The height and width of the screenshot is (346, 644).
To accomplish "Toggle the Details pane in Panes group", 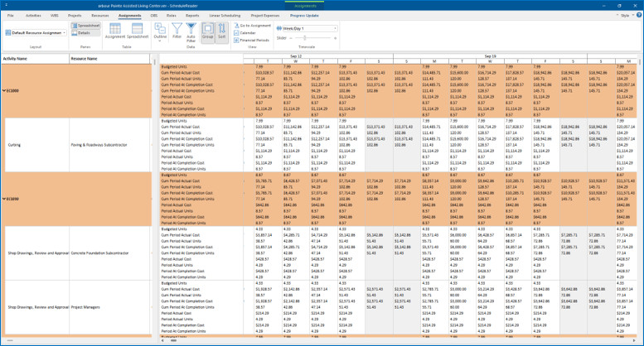I will click(85, 33).
